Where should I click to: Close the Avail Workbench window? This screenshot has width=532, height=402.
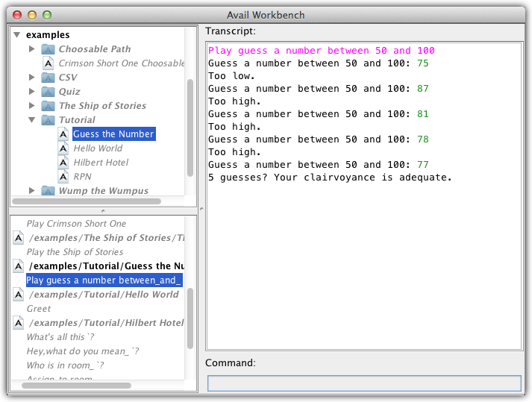pos(17,15)
